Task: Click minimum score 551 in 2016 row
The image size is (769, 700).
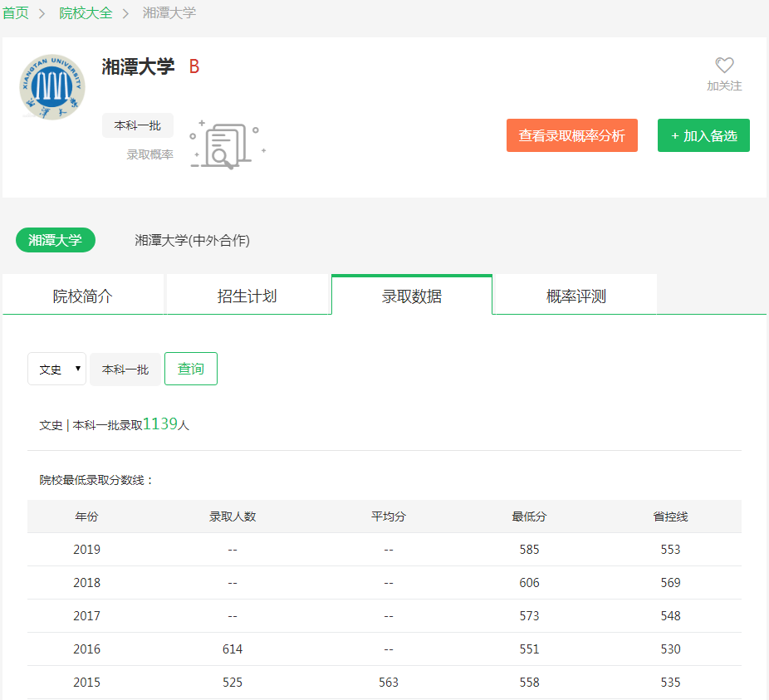Action: tap(529, 649)
